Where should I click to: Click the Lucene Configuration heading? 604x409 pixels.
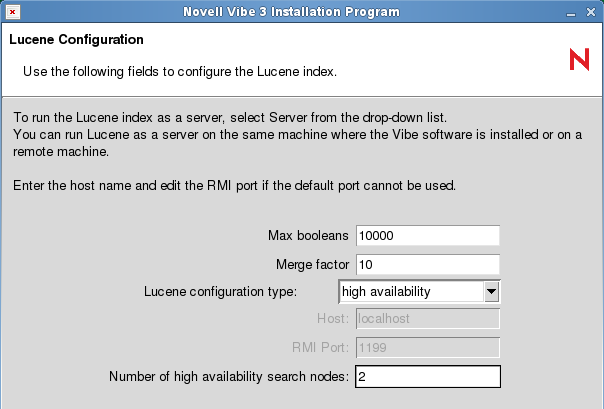[76, 41]
